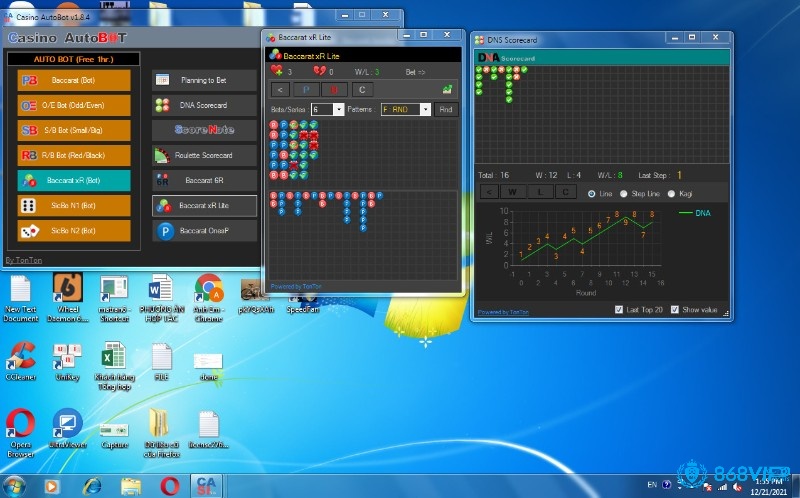
Task: Click the W button in DNA Scorecard
Action: (513, 192)
